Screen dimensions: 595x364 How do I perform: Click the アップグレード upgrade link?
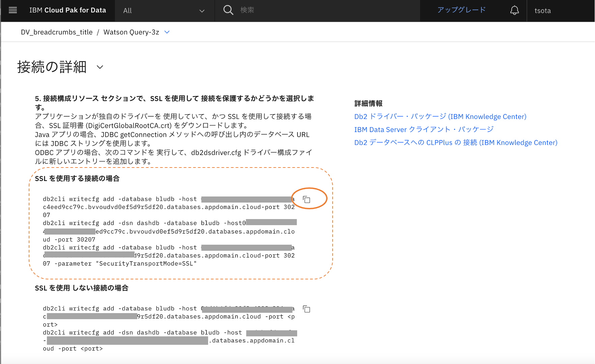pos(461,10)
